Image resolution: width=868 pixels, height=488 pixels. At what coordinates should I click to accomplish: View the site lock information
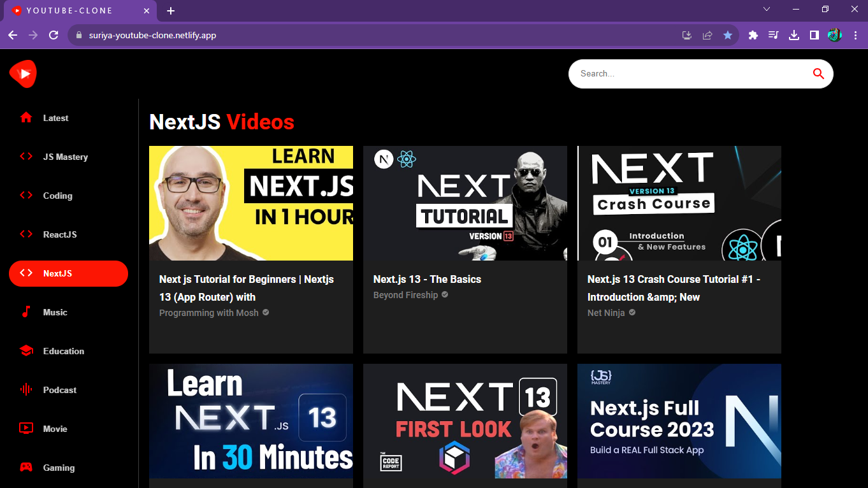click(x=79, y=35)
